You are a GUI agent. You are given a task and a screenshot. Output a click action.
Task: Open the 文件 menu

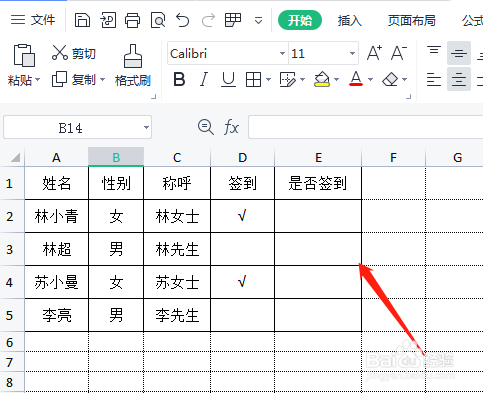pos(33,20)
